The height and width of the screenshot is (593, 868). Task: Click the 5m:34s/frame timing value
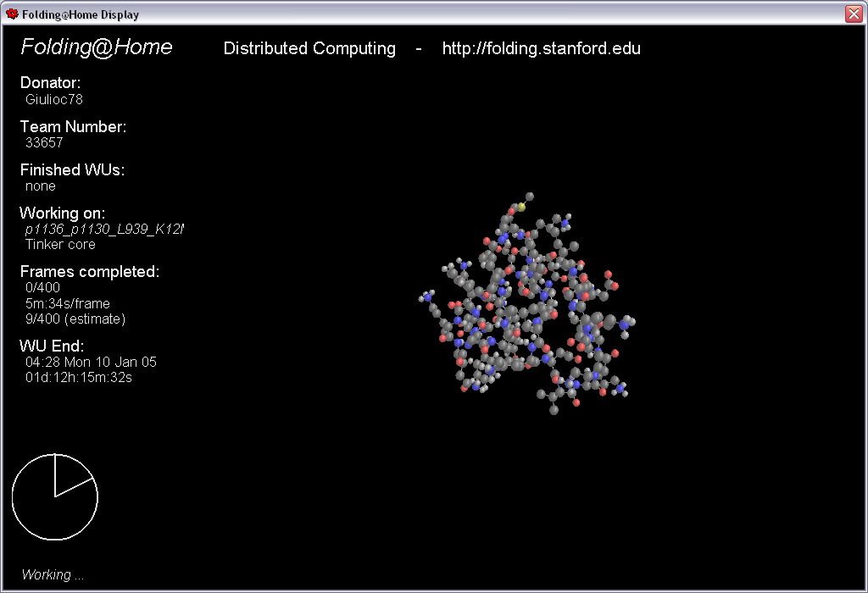coord(68,303)
